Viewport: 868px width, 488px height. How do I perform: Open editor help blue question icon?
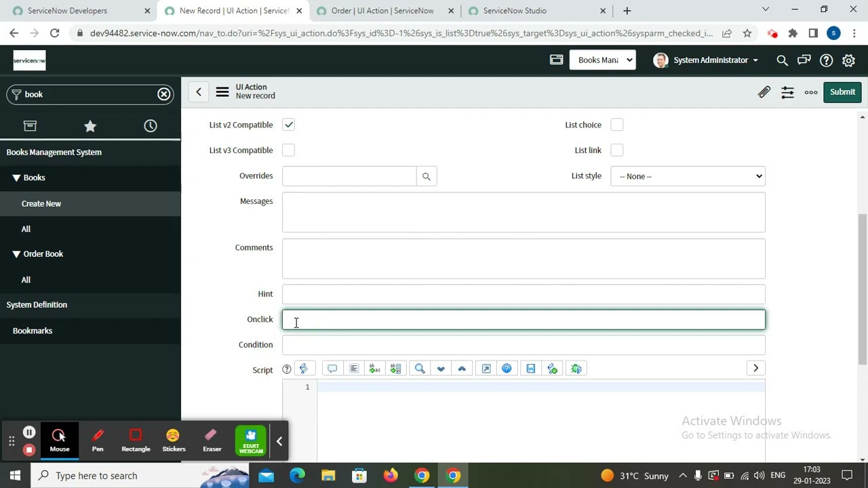[507, 369]
